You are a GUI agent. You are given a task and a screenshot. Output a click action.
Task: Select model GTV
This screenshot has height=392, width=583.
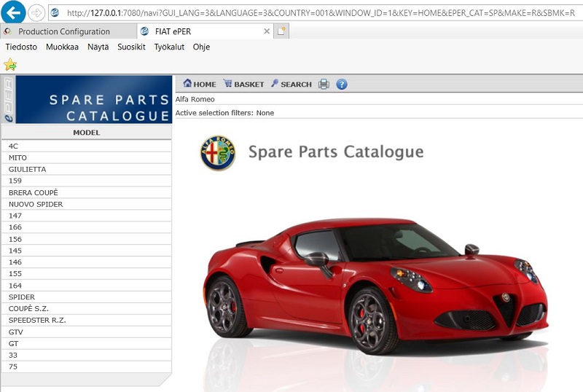(x=86, y=332)
